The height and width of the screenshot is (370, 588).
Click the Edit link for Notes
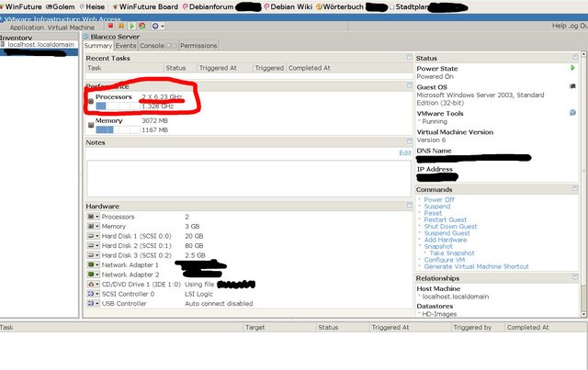405,153
